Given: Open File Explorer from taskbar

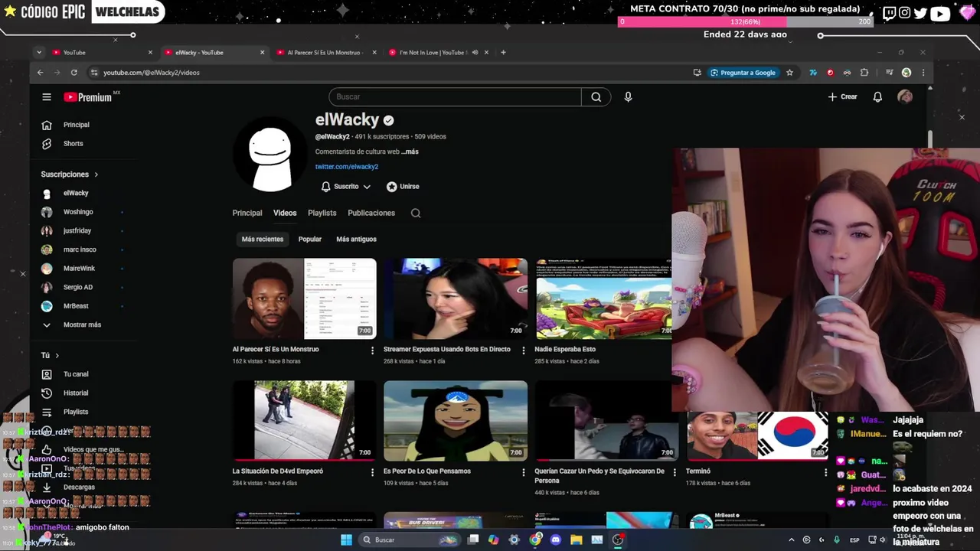Looking at the screenshot, I should click(577, 540).
